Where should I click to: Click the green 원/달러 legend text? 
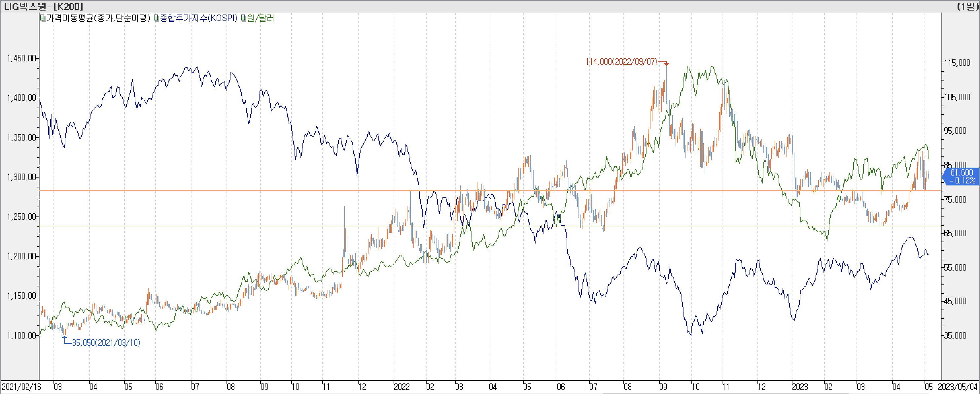click(x=260, y=18)
